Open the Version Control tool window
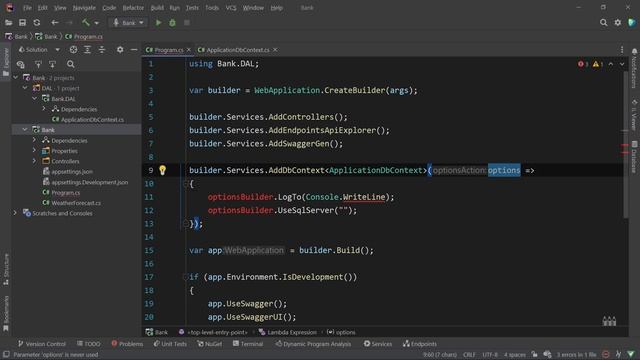This screenshot has width=640, height=360. 42,344
